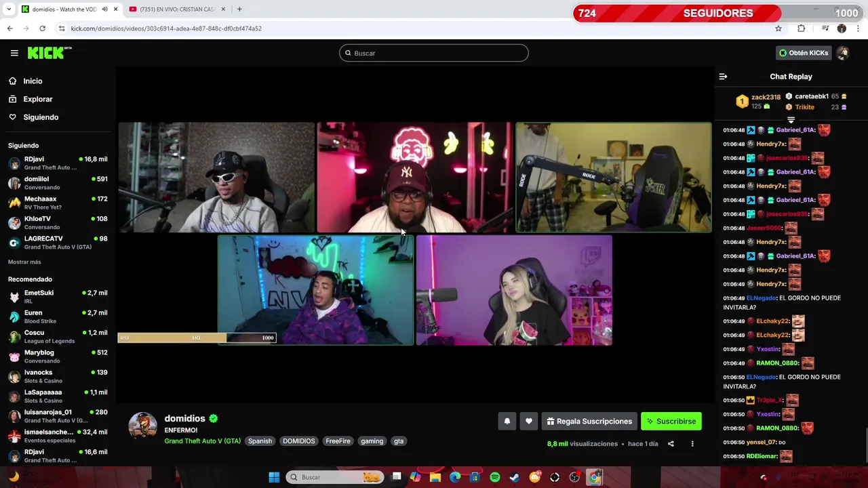
Task: Click Obtén KICKs button
Action: point(804,53)
